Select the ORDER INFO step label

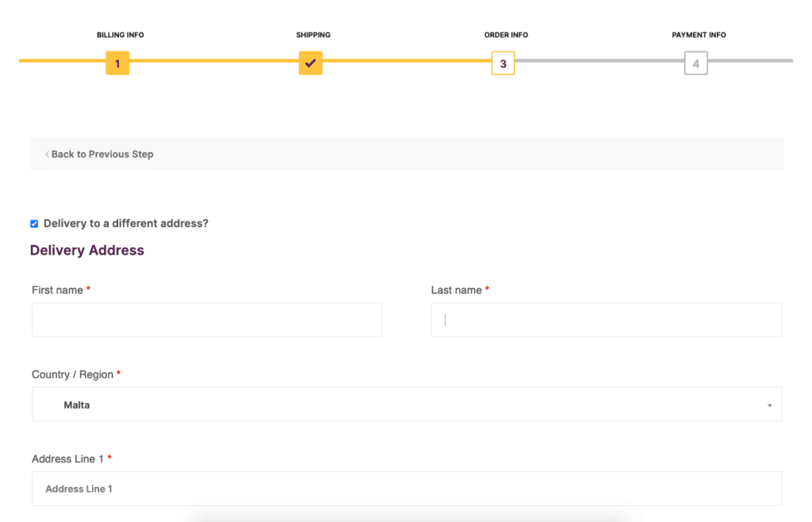(x=506, y=35)
